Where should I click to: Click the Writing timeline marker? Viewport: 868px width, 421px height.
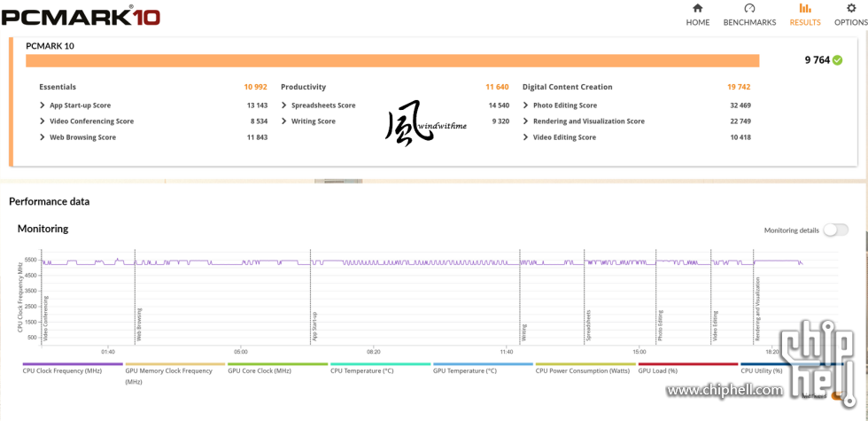click(523, 332)
